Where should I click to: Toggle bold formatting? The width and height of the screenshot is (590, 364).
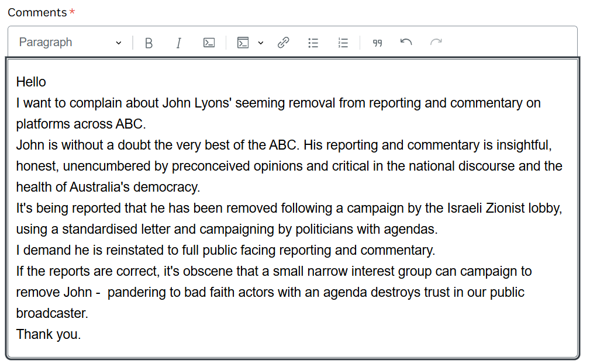click(149, 43)
